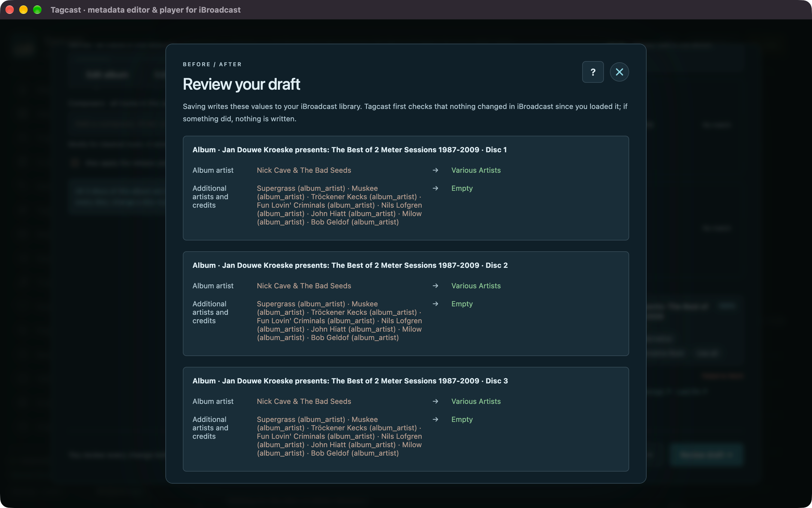Image resolution: width=812 pixels, height=508 pixels.
Task: Click Disc 1 additional artists credits list
Action: [339, 205]
